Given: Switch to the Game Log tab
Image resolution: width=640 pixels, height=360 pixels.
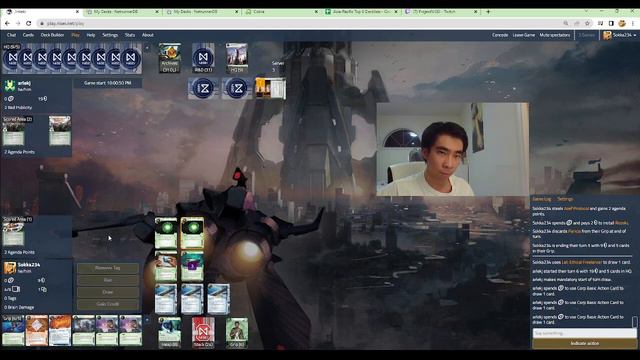Looking at the screenshot, I should [x=542, y=199].
